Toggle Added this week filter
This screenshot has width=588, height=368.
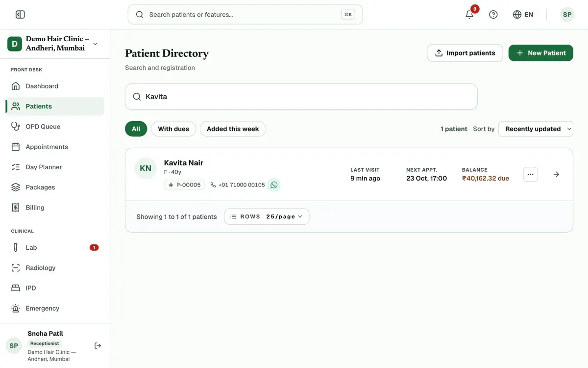233,129
